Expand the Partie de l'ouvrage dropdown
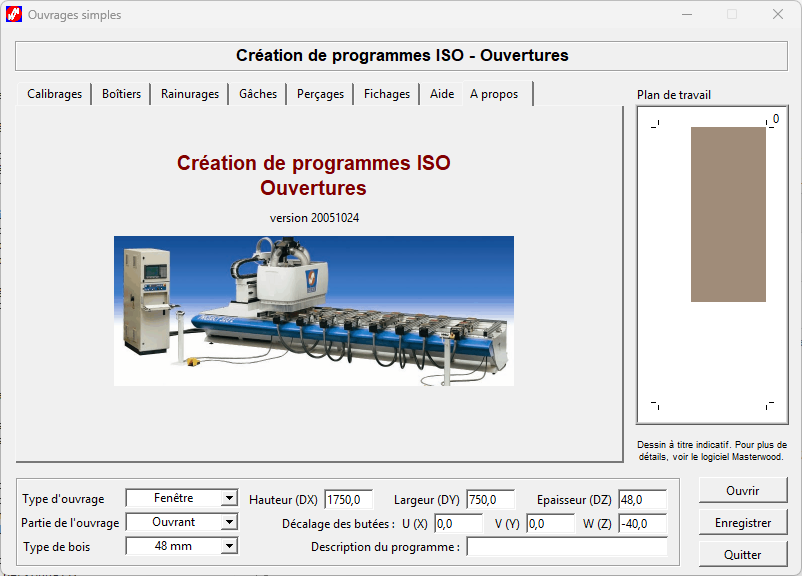 [229, 522]
